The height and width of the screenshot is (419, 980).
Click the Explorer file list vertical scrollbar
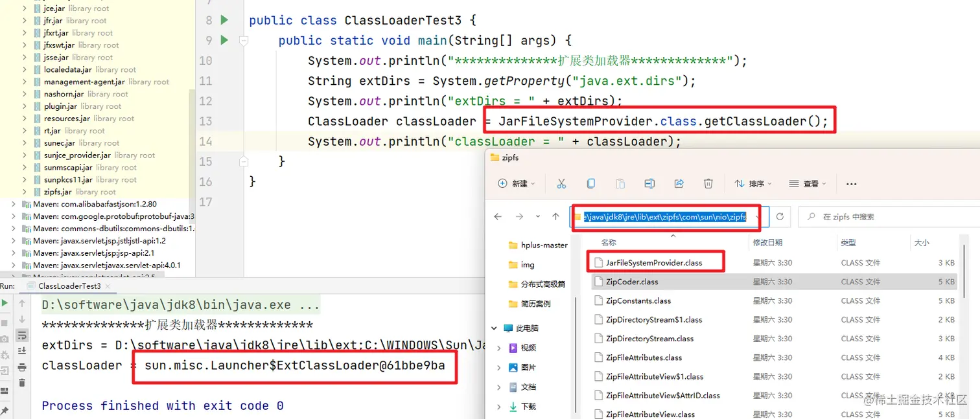point(962,272)
